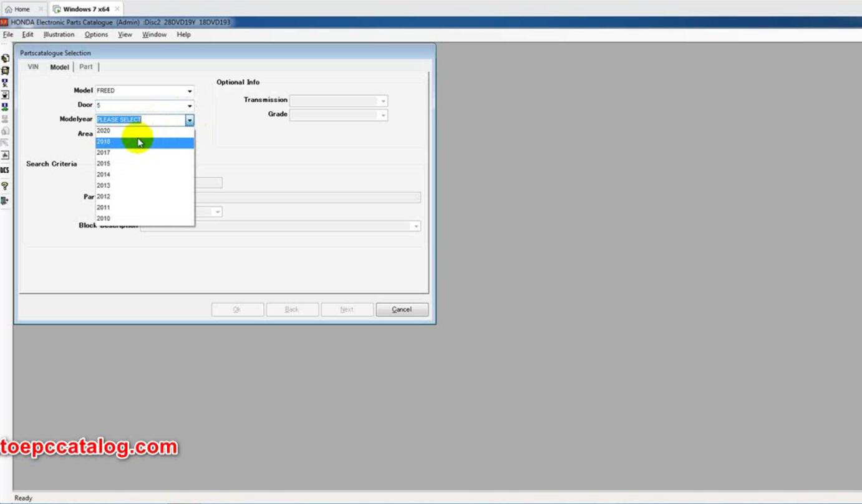Open the Help menu

183,35
